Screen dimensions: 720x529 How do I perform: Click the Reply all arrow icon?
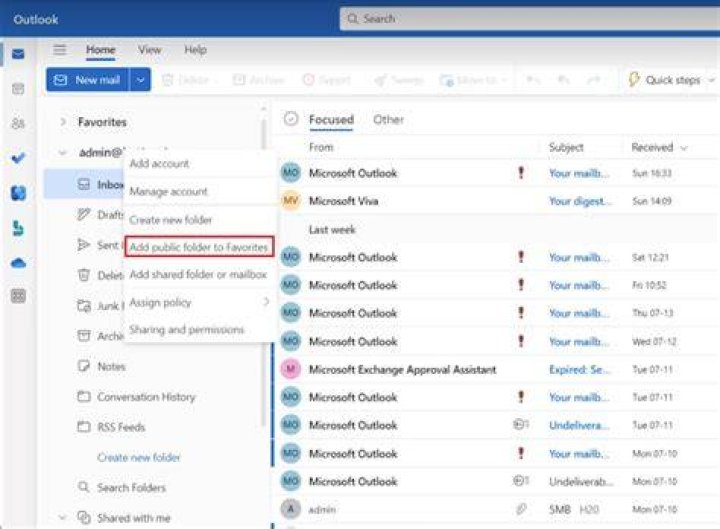tap(563, 80)
